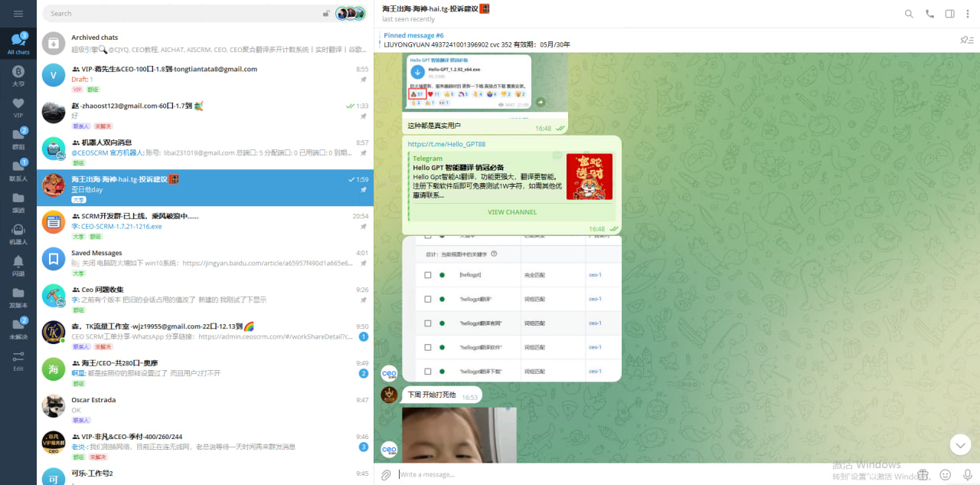Open the emoji and sticker panel

click(946, 474)
